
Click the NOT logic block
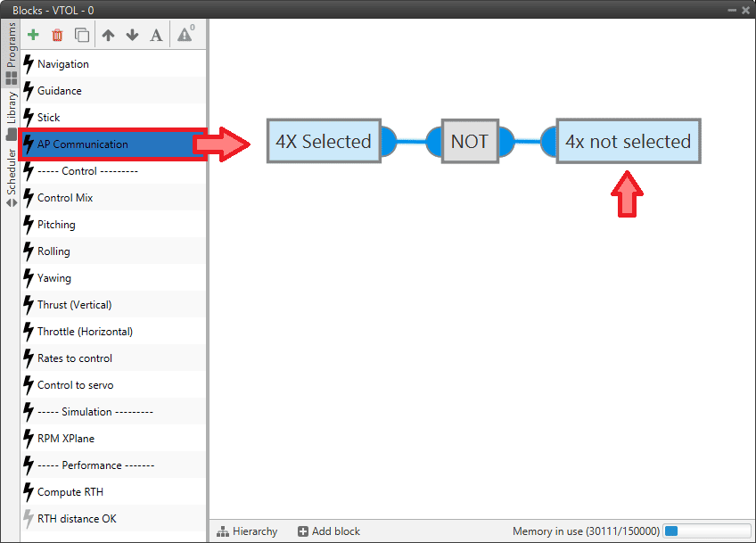click(469, 141)
